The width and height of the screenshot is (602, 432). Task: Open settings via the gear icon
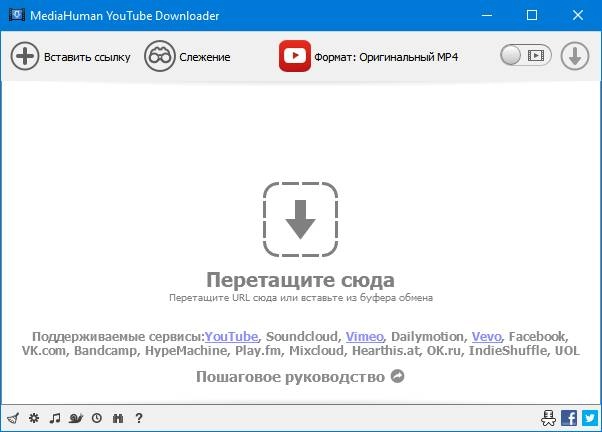coord(34,418)
